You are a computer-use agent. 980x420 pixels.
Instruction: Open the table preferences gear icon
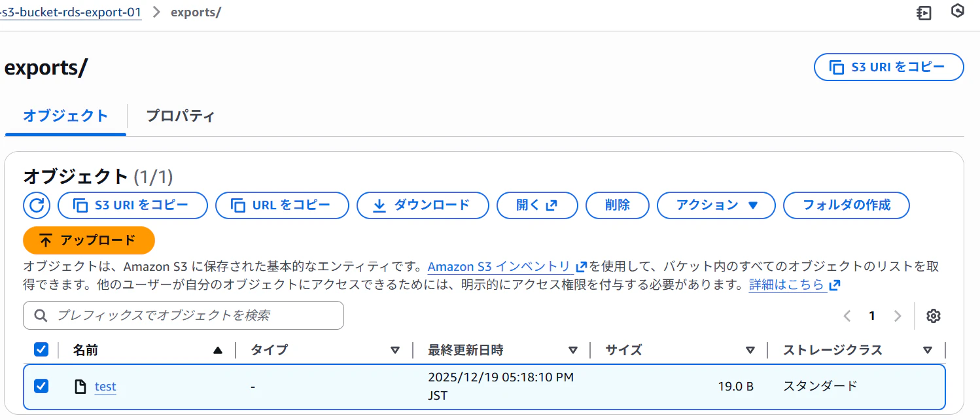pos(934,315)
